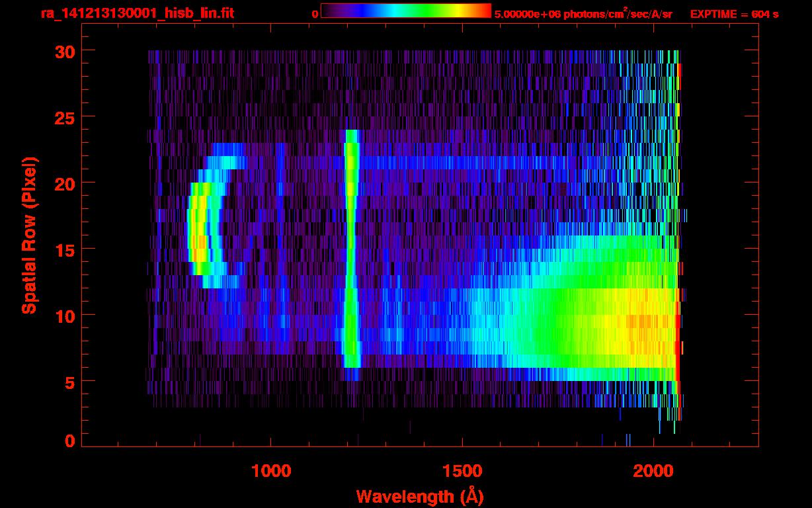
Task: Click y-axis tick label 25
Action: coord(65,117)
